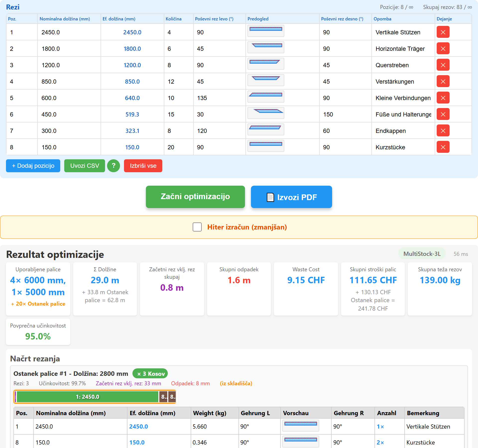
Task: Delete row 5 Kleine Verbindungen
Action: tap(443, 98)
